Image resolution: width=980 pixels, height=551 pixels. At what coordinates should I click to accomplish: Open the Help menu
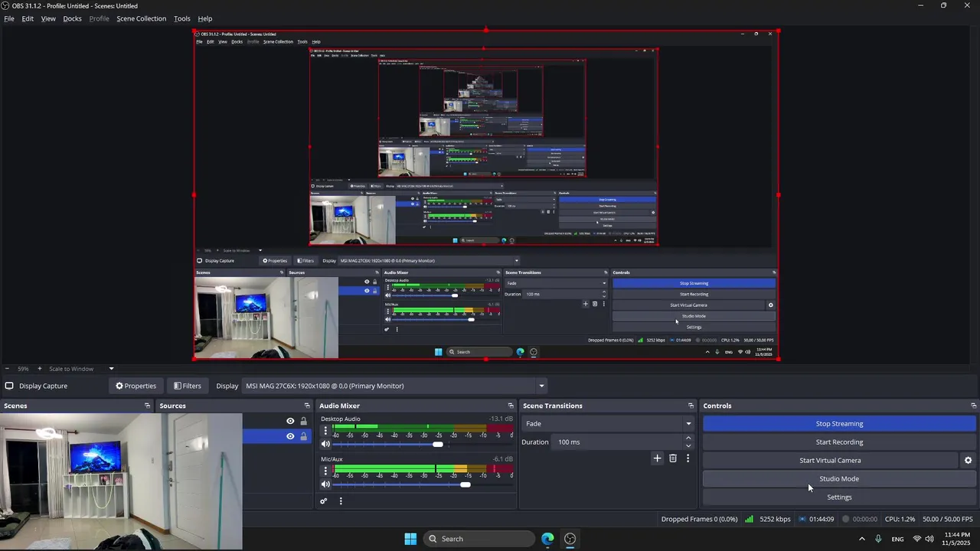pyautogui.click(x=205, y=18)
